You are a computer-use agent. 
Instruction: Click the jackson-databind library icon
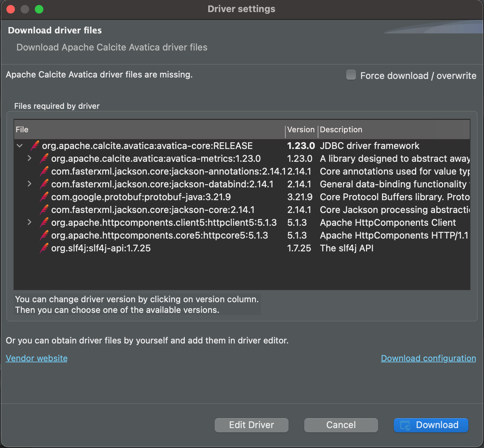(43, 184)
